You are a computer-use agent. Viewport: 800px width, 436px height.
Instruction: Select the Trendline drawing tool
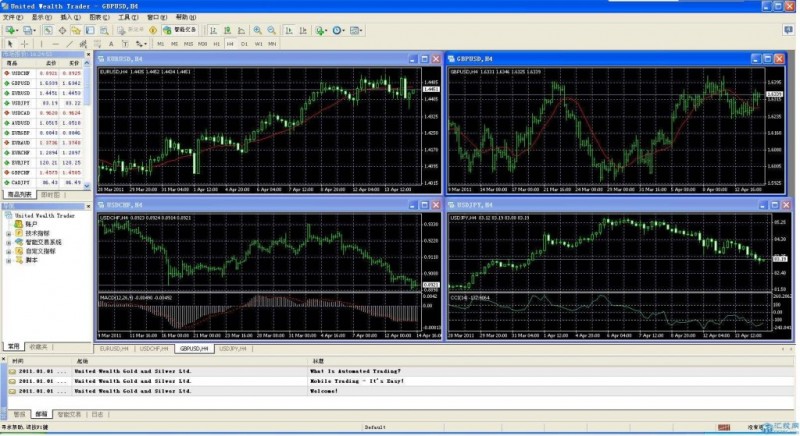(x=69, y=44)
